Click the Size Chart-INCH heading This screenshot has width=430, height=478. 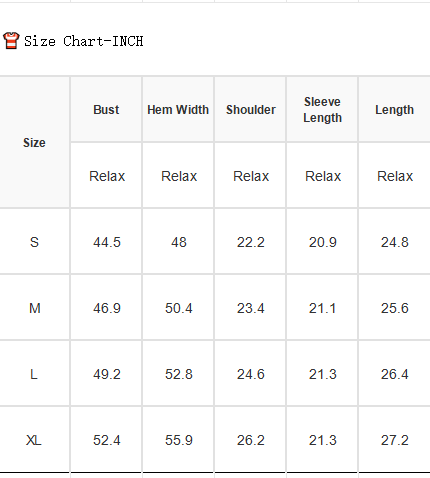[x=84, y=41]
